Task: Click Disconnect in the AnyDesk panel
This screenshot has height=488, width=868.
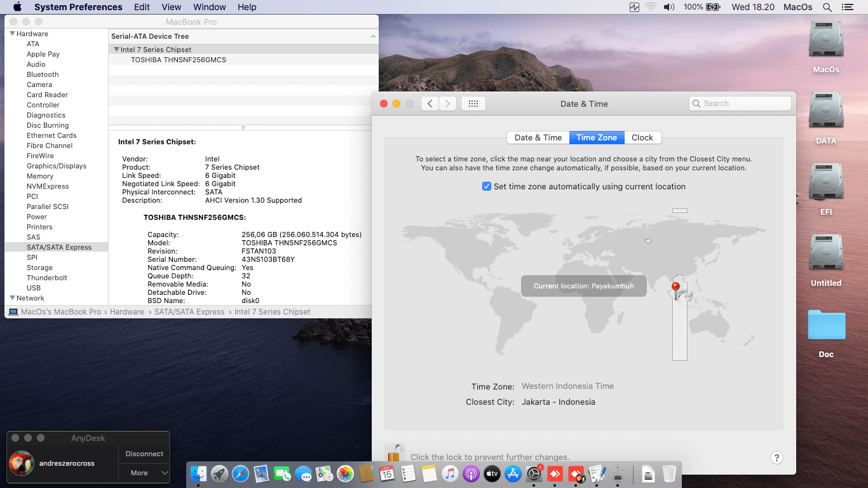Action: [x=144, y=454]
